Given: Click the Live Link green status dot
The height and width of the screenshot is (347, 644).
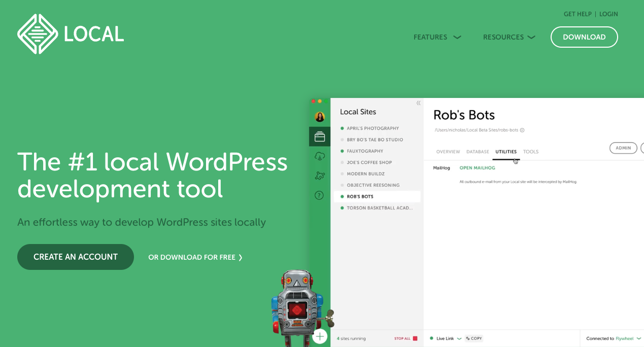Looking at the screenshot, I should [431, 338].
